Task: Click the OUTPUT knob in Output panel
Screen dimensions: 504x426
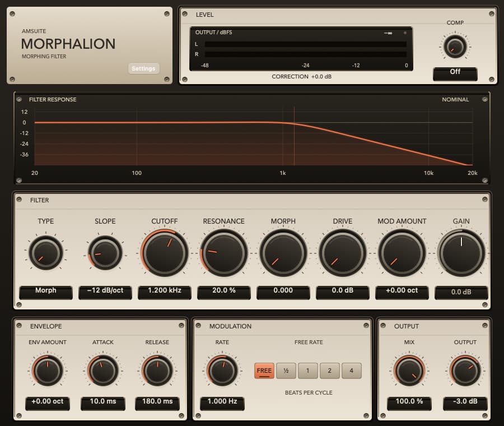Action: tap(465, 371)
